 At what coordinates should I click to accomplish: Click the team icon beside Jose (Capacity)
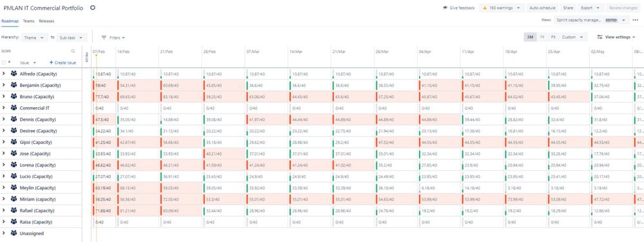click(14, 153)
